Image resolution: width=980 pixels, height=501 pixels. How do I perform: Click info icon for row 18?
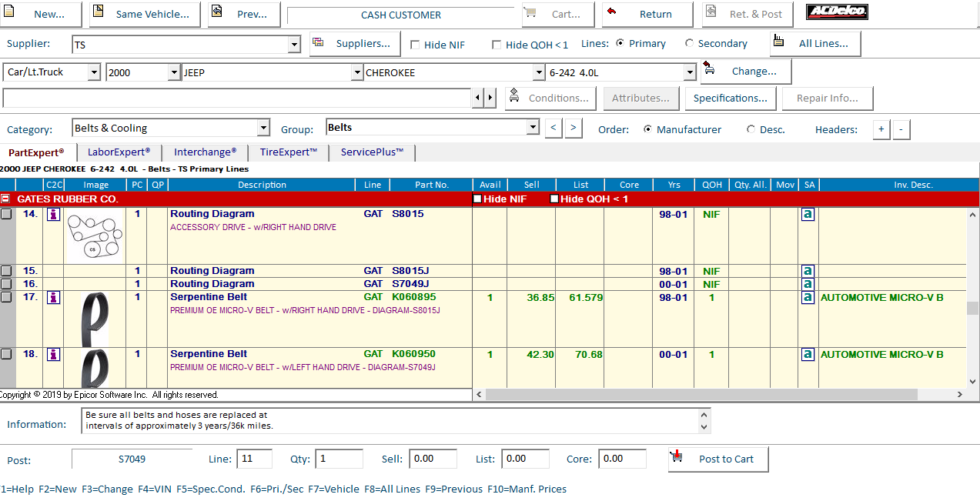[x=53, y=355]
